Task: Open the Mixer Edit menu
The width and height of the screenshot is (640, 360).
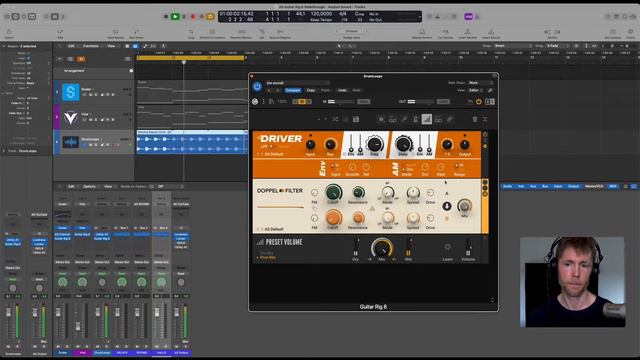Action: pyautogui.click(x=71, y=187)
